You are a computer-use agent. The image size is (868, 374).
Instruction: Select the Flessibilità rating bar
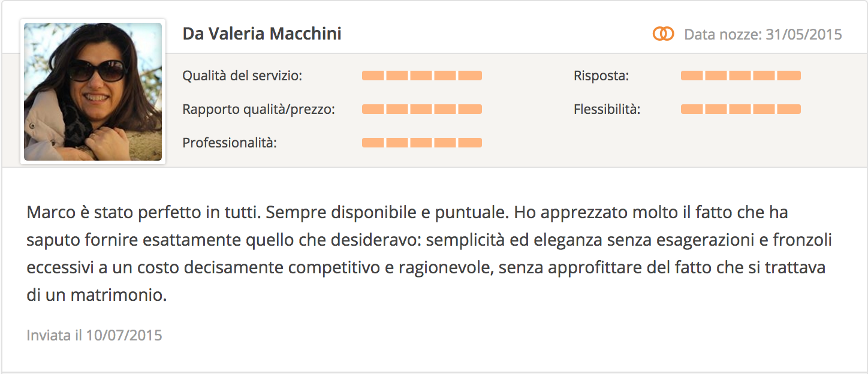741,109
